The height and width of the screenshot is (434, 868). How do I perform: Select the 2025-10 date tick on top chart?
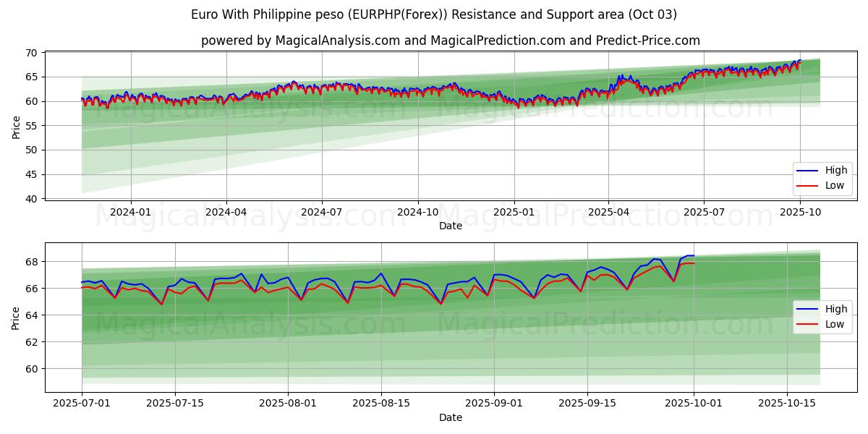tap(799, 211)
